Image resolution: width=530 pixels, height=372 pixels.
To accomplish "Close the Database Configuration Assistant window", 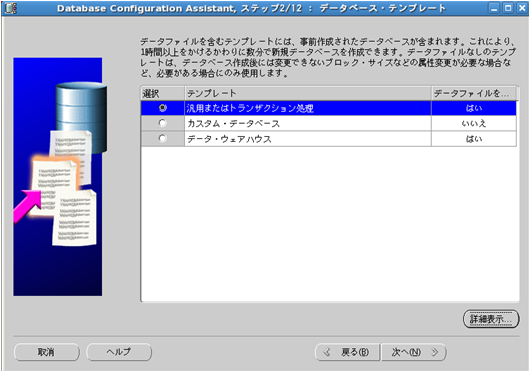I will 522,8.
